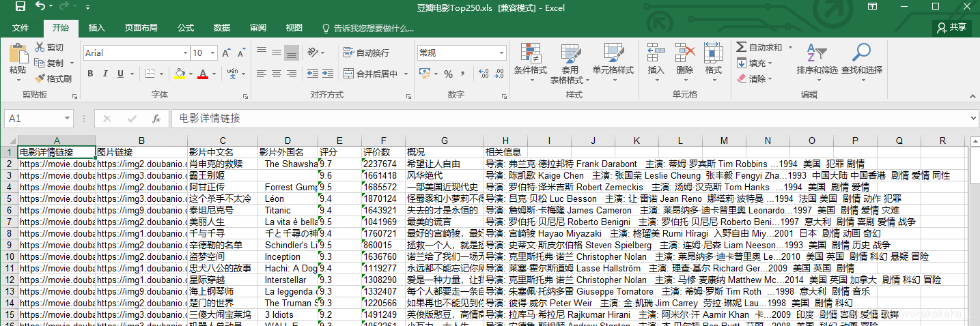
Task: Click the Share (共享) button
Action: (952, 27)
